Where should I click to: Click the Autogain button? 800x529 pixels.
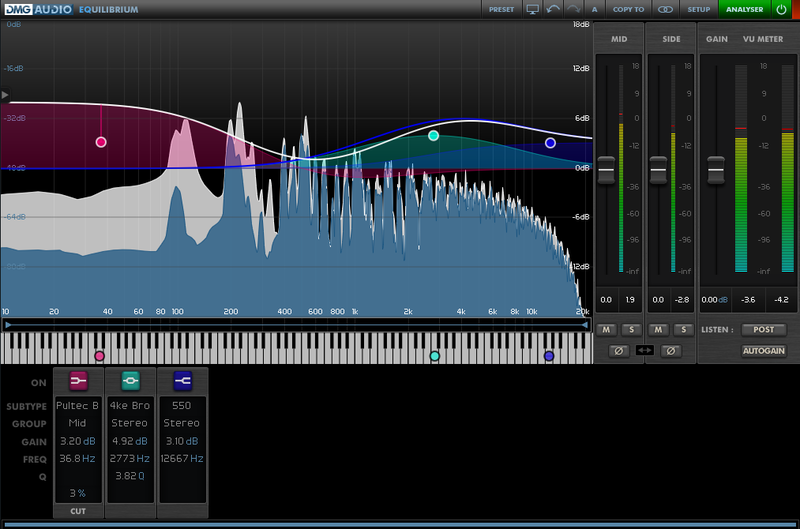tap(763, 351)
